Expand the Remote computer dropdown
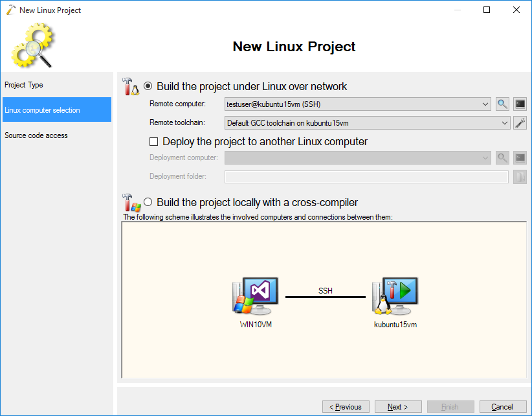This screenshot has width=532, height=416. coord(486,104)
